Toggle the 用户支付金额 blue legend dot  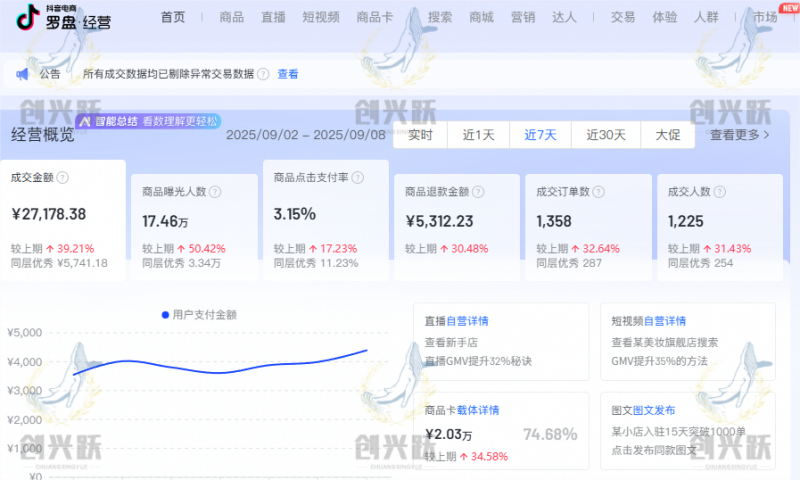pyautogui.click(x=166, y=315)
